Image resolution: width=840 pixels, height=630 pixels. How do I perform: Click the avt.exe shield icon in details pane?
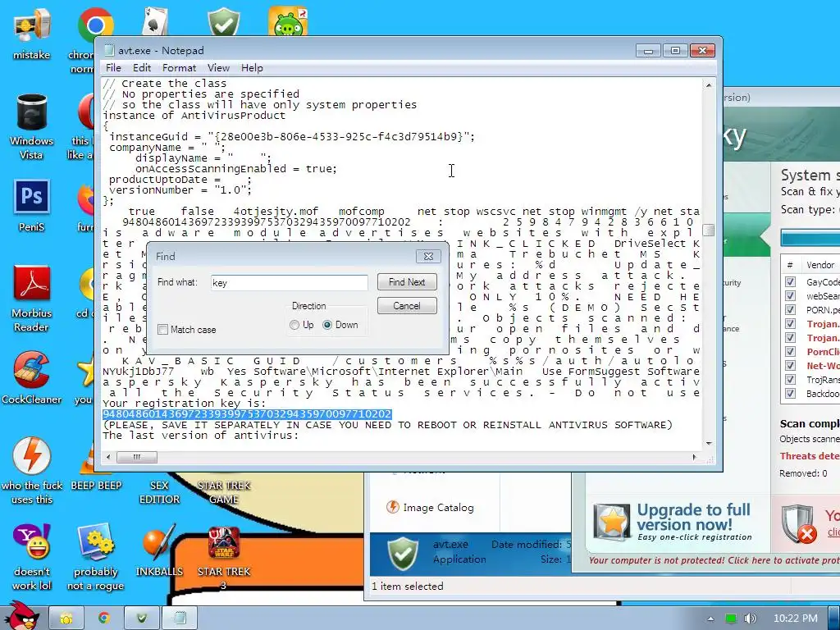point(403,554)
